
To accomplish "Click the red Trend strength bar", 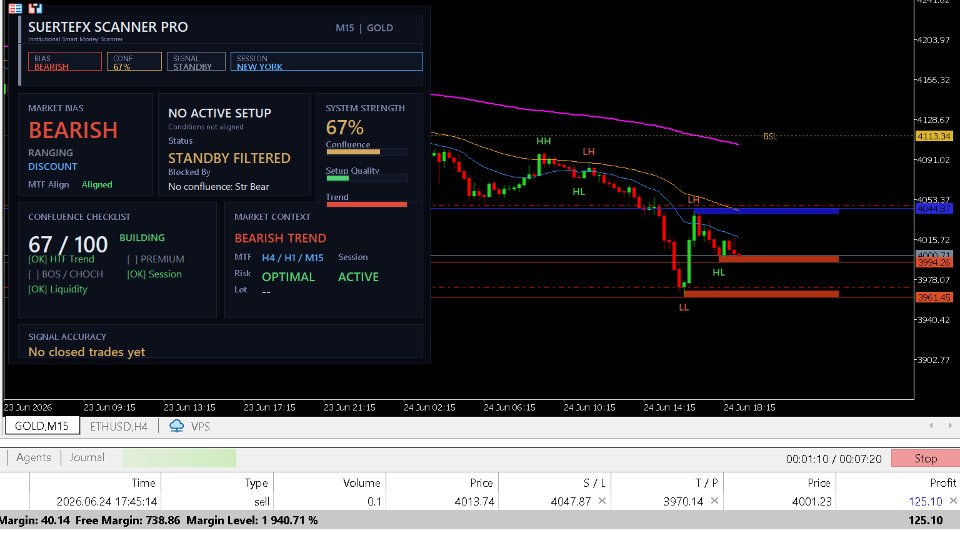I will click(x=367, y=204).
